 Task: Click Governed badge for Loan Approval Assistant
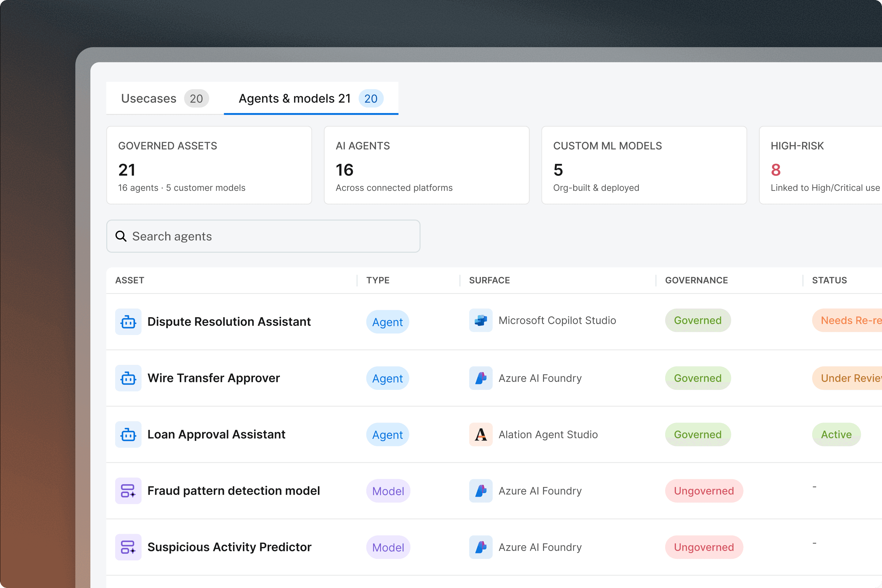point(698,434)
